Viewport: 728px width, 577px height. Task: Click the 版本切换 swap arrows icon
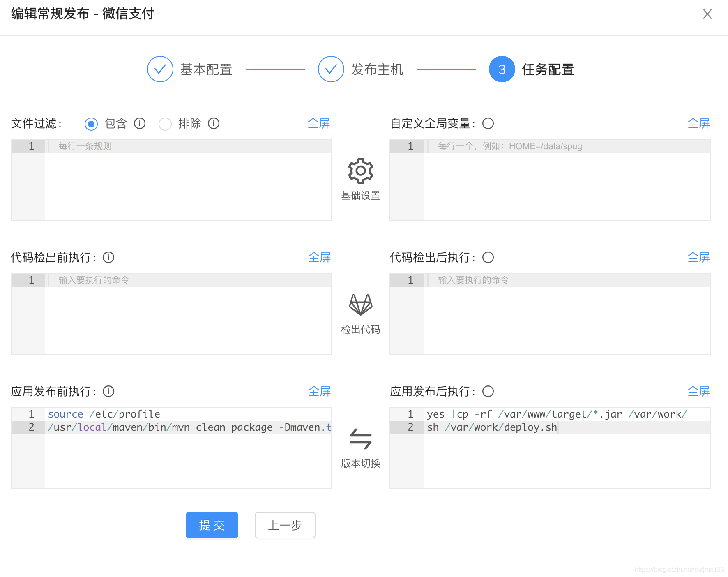(x=361, y=439)
